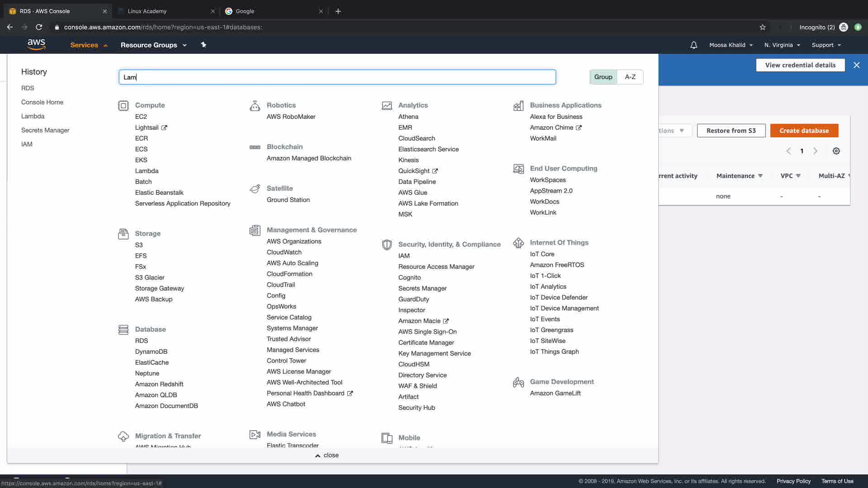This screenshot has width=868, height=488.
Task: Switch service list to A-Z view
Action: point(630,77)
